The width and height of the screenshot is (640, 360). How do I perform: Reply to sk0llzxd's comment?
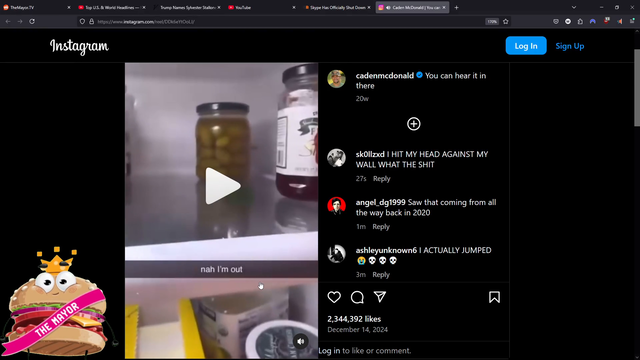pos(382,179)
